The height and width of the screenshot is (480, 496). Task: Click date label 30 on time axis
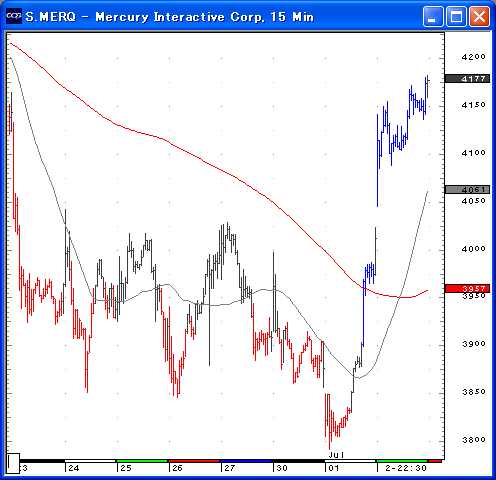[x=282, y=468]
